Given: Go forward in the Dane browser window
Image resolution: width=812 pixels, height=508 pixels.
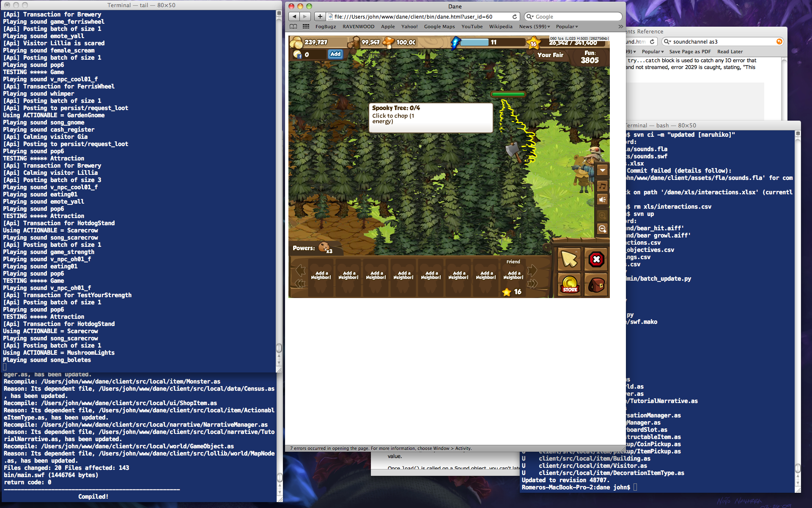Looking at the screenshot, I should [305, 17].
